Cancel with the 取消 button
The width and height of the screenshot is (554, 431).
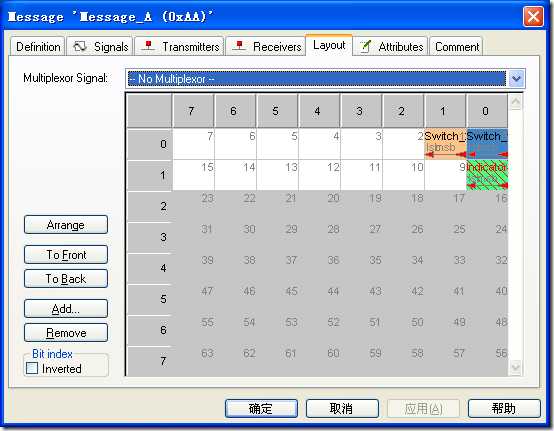click(342, 408)
